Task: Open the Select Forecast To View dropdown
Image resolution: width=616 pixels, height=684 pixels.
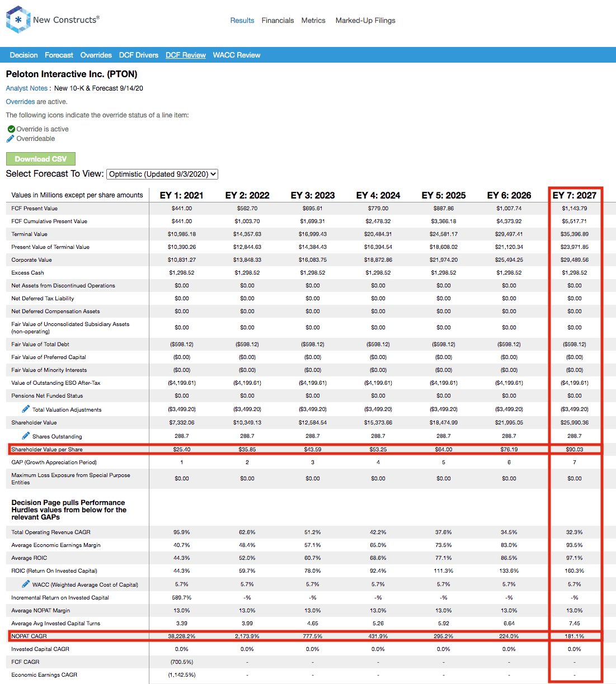Action: click(x=162, y=174)
